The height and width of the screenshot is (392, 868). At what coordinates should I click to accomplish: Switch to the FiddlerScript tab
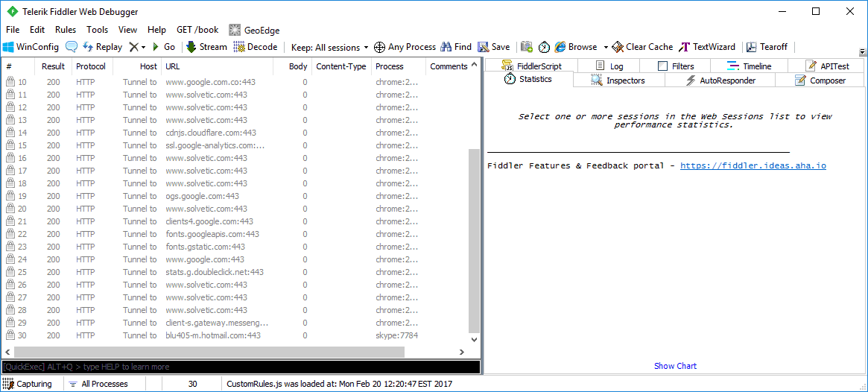coord(531,66)
